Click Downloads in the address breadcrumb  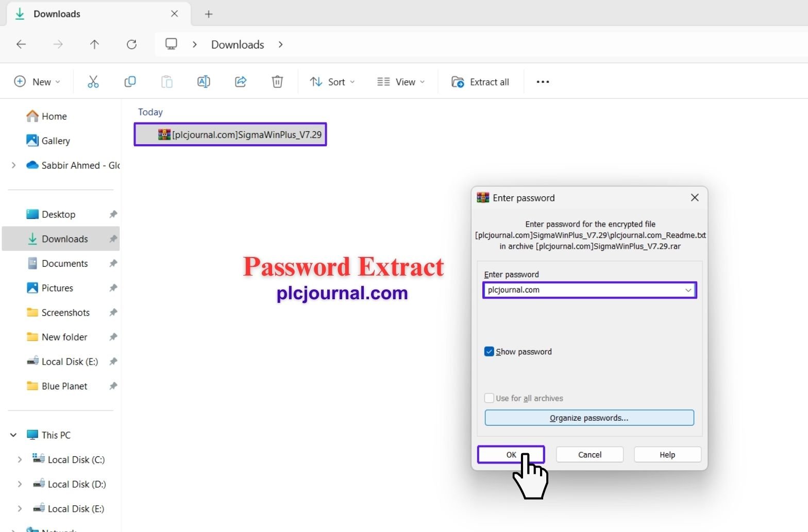point(238,44)
